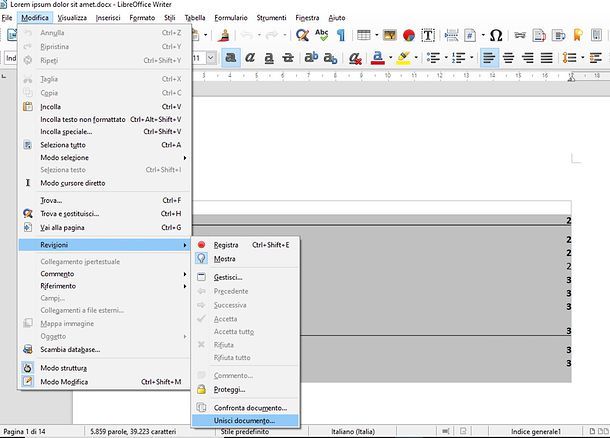
Task: Align text left icon
Action: coord(489,58)
